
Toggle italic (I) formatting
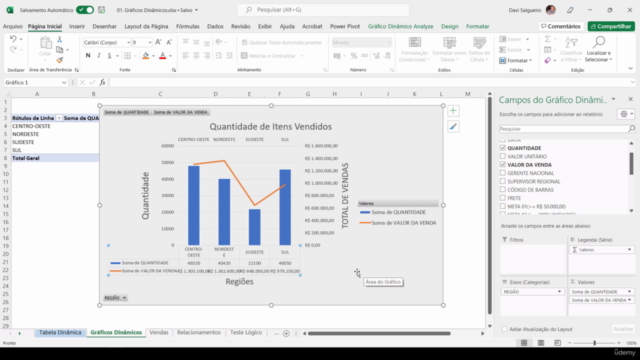tap(98, 56)
